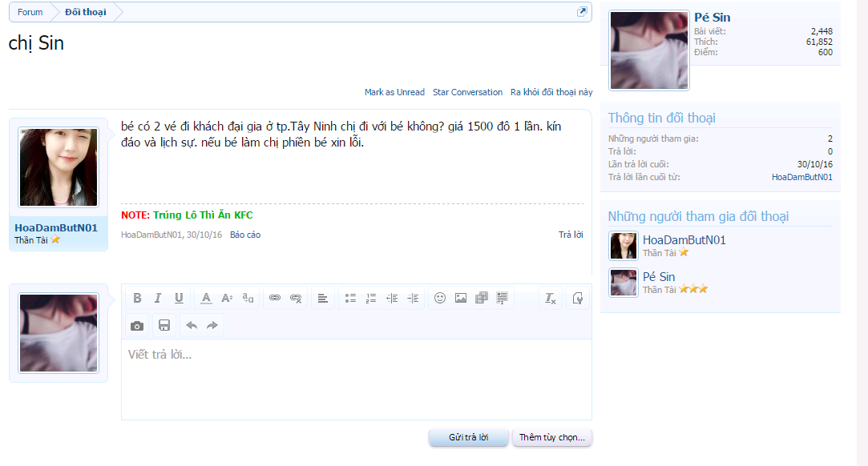Insert a hyperlink with the link icon
Screen dimensions: 868x466
(275, 298)
